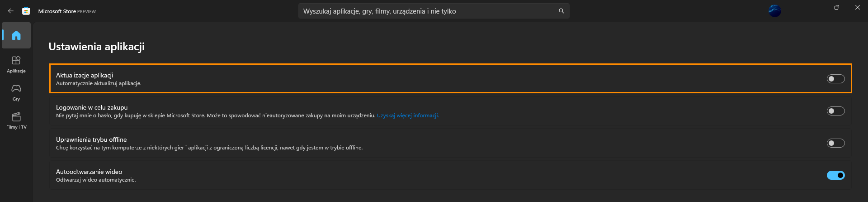Focus the Wyszukaj aplikacje search box
This screenshot has height=202, width=868.
[434, 11]
